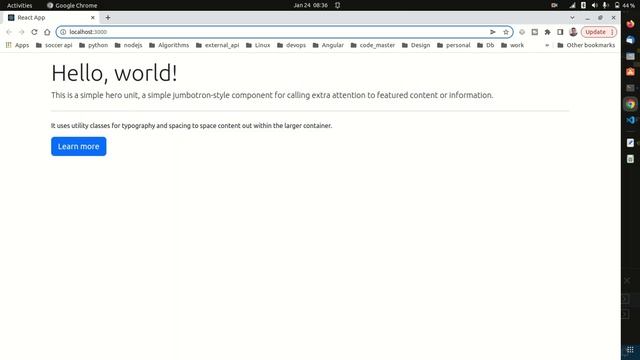Image resolution: width=640 pixels, height=360 pixels.
Task: Open Ubuntu Software from the dock
Action: pyautogui.click(x=630, y=72)
